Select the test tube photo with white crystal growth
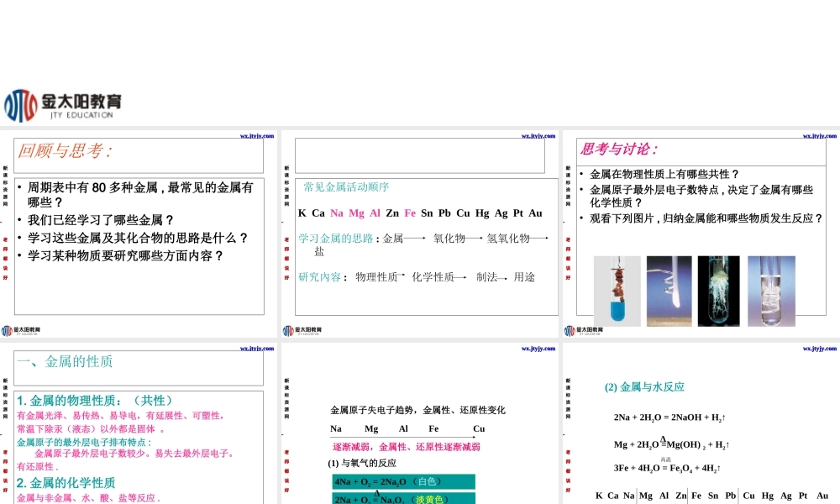This screenshot has height=504, width=840. (x=718, y=291)
